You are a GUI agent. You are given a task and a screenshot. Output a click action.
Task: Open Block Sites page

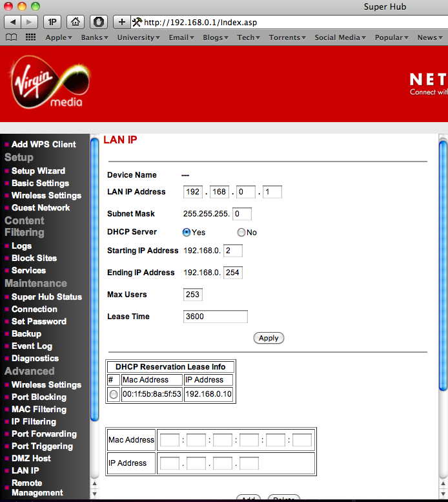pyautogui.click(x=34, y=258)
